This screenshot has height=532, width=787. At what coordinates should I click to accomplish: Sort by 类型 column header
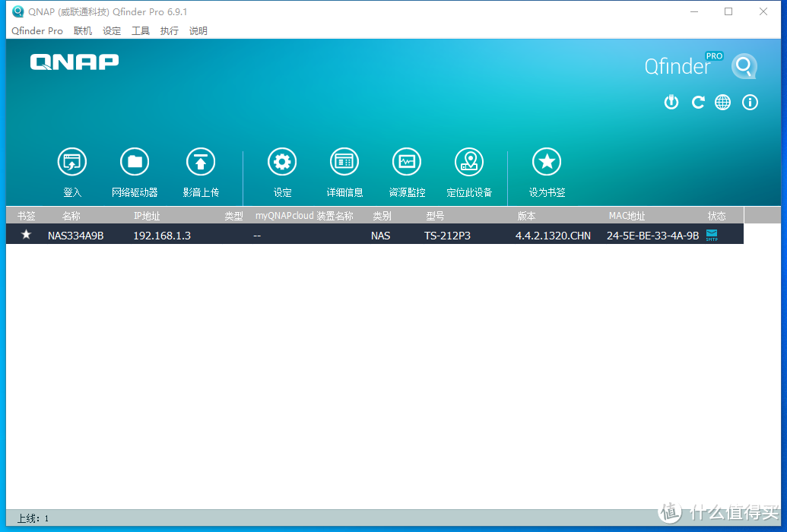pyautogui.click(x=233, y=216)
